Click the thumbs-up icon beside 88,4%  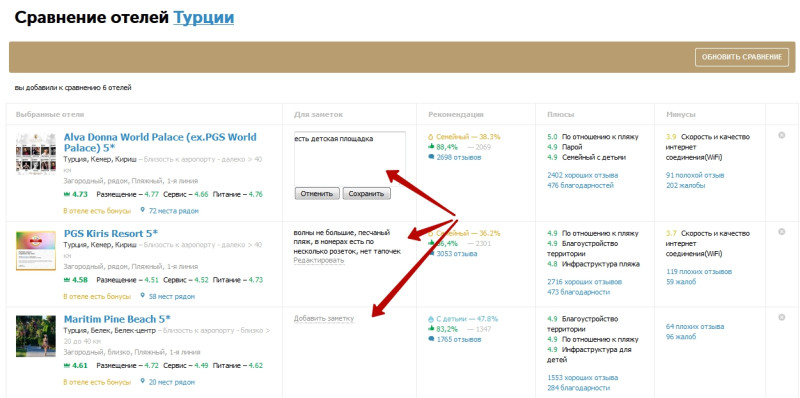pyautogui.click(x=431, y=147)
